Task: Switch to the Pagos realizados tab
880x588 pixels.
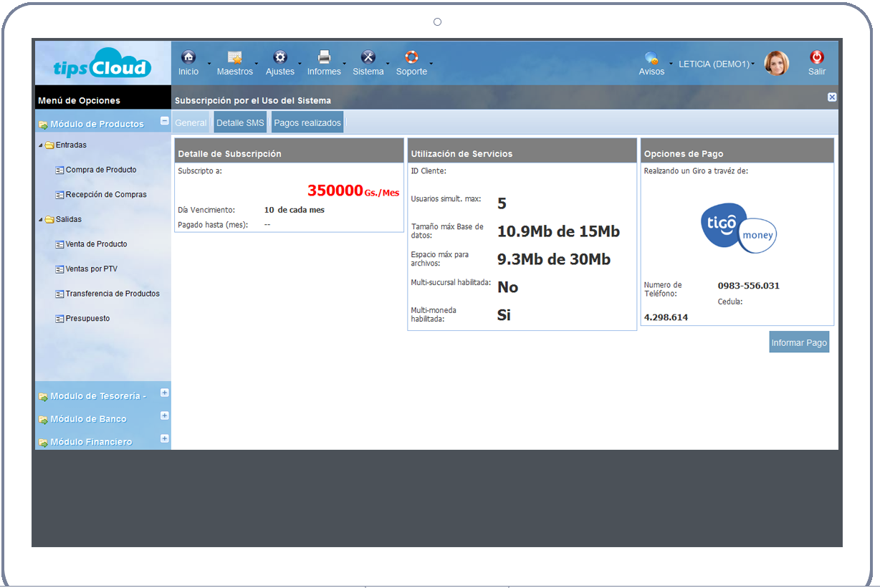Action: 307,122
